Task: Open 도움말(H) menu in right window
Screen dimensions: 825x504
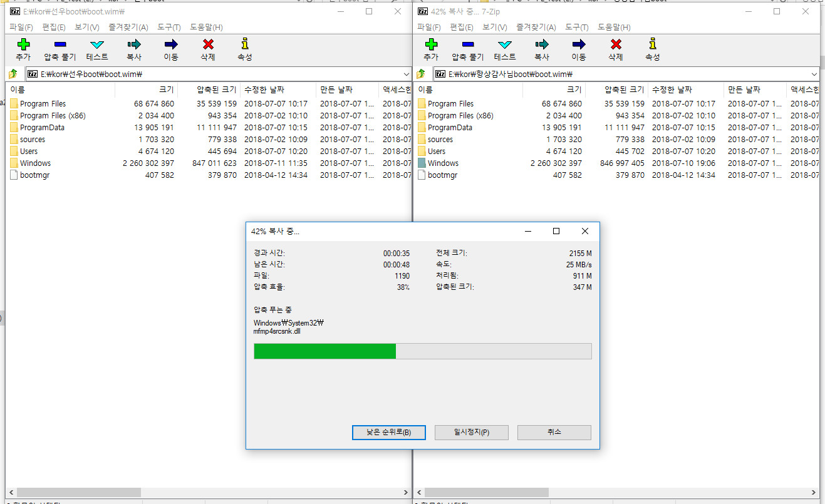Action: coord(614,28)
